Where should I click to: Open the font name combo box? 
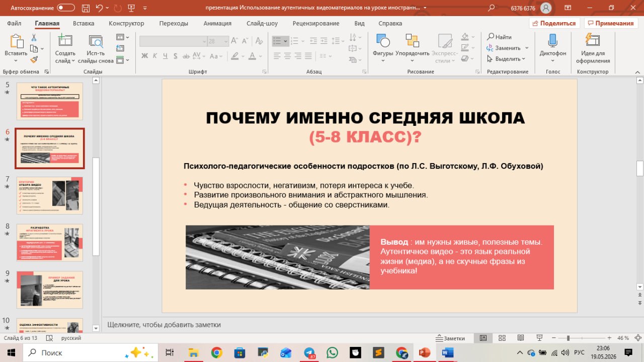172,41
